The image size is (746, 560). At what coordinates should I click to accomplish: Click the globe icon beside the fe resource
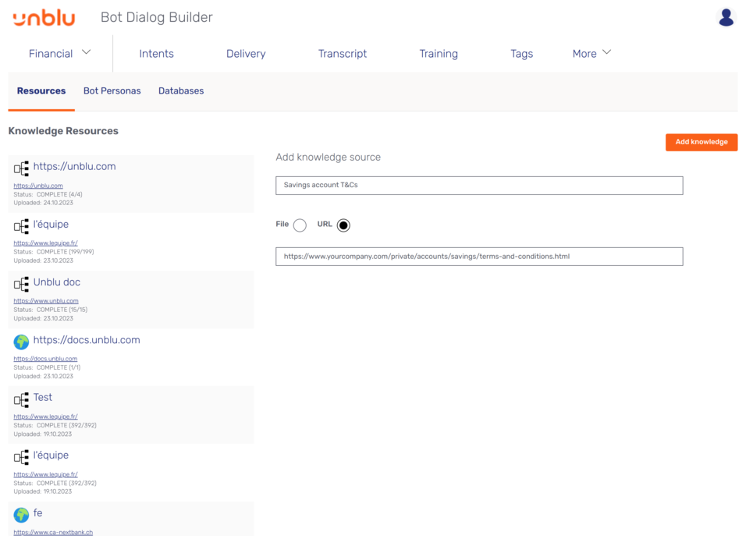(21, 514)
